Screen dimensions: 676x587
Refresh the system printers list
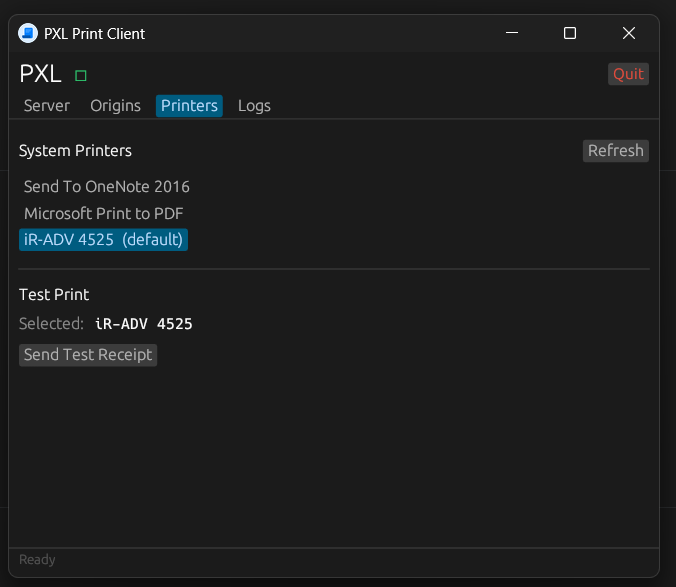tap(616, 151)
